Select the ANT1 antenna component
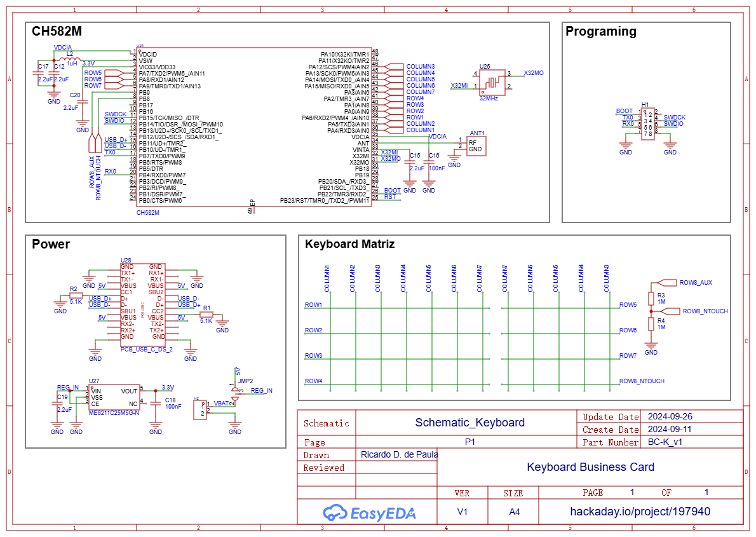Viewport: 756px width, 537px height. (476, 146)
